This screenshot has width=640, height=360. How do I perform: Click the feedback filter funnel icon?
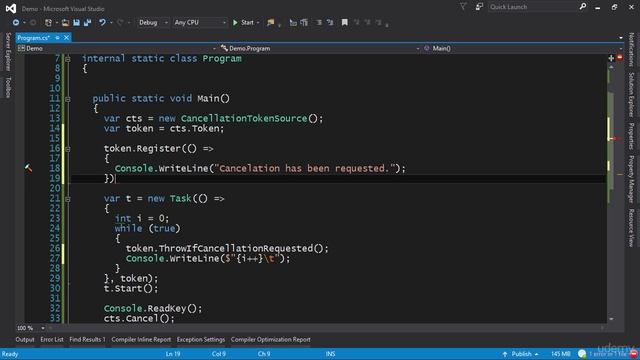click(463, 7)
